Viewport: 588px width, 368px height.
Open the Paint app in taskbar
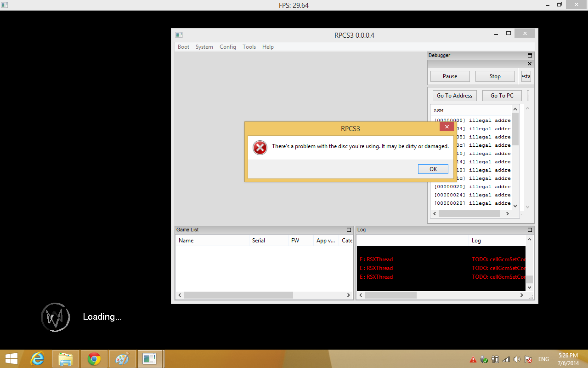point(122,359)
